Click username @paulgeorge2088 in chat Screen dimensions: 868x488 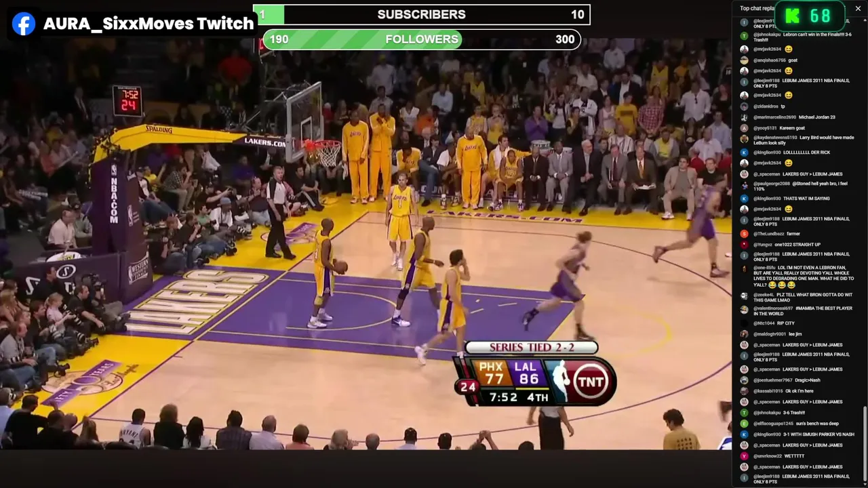(x=772, y=184)
